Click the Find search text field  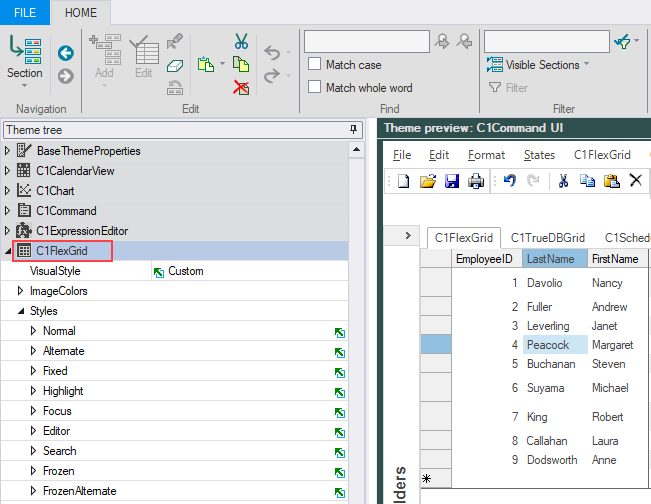367,41
